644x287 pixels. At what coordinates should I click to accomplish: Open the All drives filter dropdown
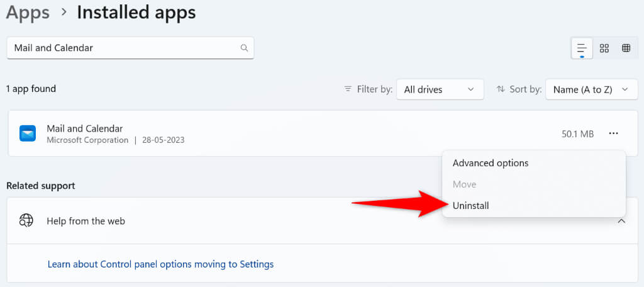[x=439, y=89]
